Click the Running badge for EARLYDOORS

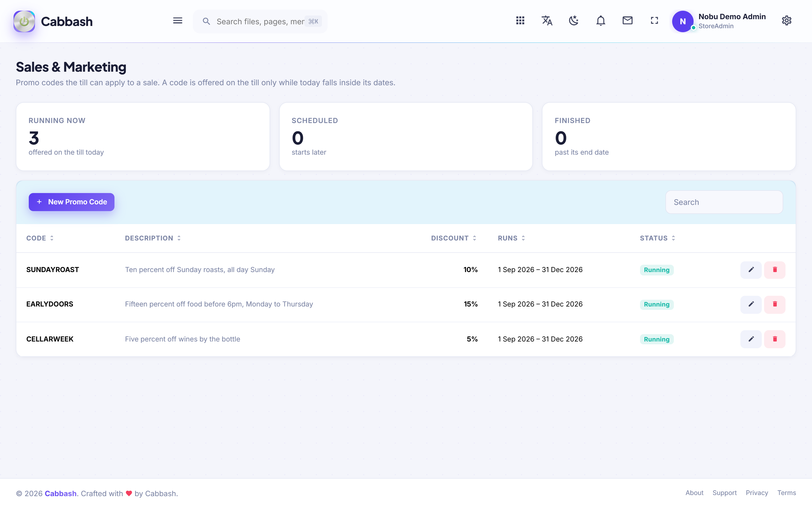657,305
